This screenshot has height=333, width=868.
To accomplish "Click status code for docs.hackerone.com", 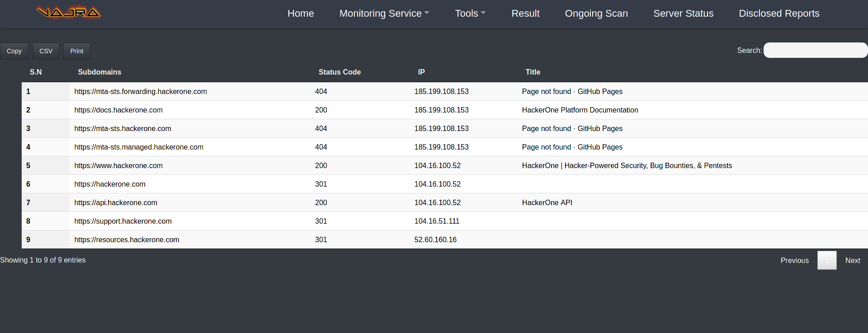I will click(x=321, y=110).
